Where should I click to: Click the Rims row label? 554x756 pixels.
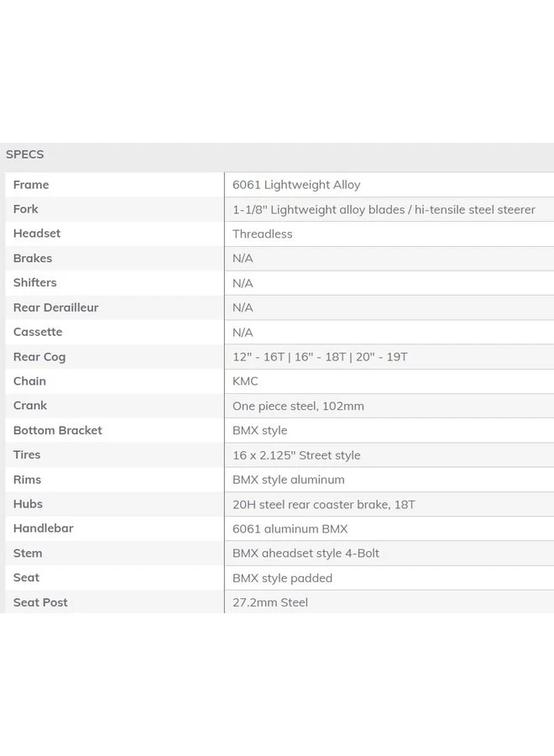[28, 480]
